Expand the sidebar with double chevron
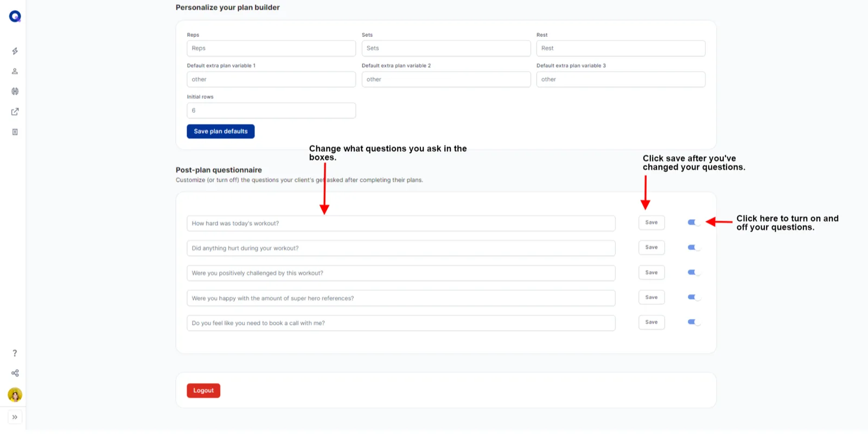 [x=15, y=417]
